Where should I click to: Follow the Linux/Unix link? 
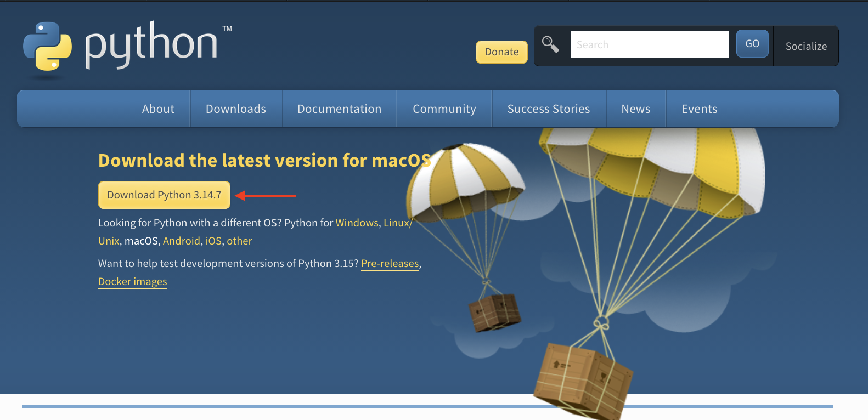(x=398, y=223)
